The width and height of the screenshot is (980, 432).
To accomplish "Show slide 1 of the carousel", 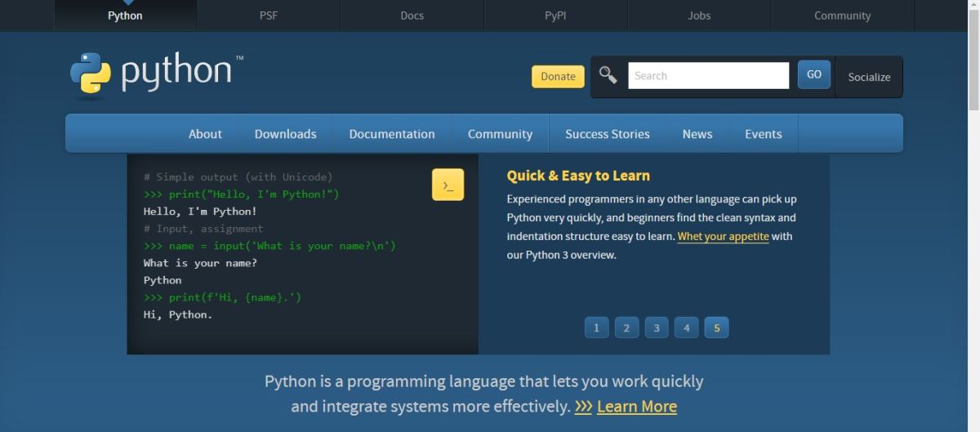I will coord(596,327).
